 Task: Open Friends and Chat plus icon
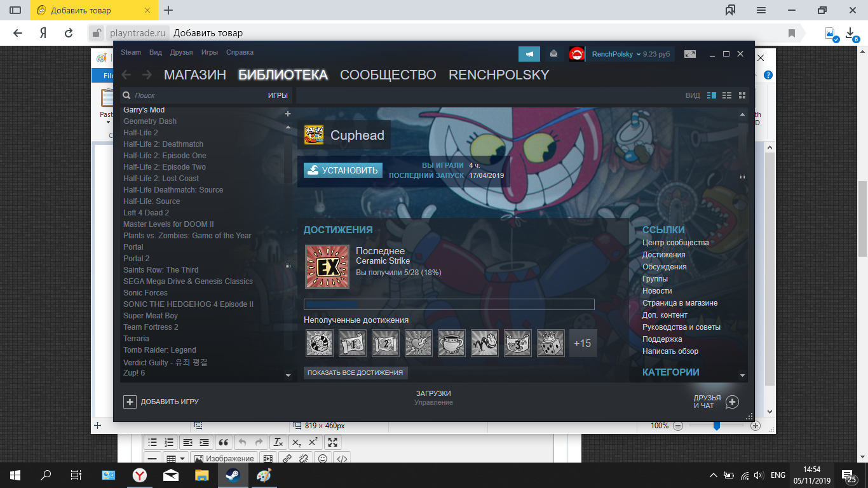click(732, 402)
